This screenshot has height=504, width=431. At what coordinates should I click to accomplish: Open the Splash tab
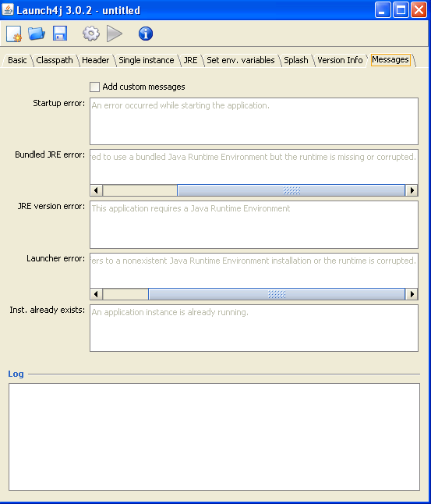[x=296, y=60]
